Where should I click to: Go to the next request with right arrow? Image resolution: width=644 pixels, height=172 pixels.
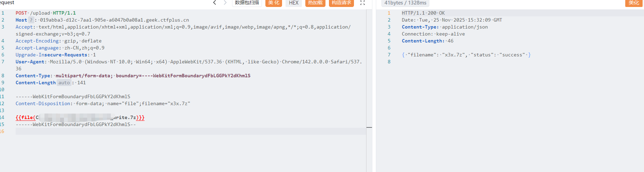coord(225,3)
